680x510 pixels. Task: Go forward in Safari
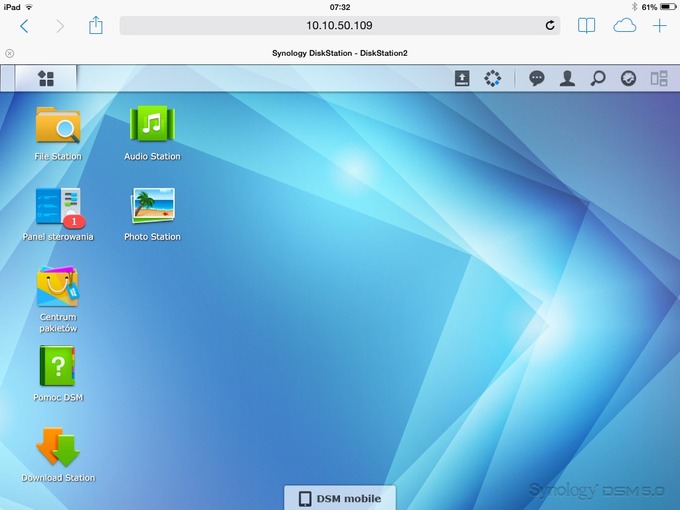60,26
